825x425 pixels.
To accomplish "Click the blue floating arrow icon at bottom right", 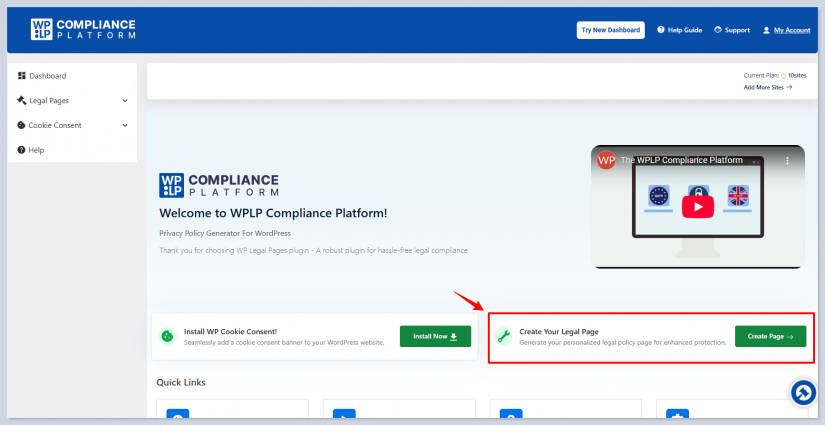I will 802,393.
